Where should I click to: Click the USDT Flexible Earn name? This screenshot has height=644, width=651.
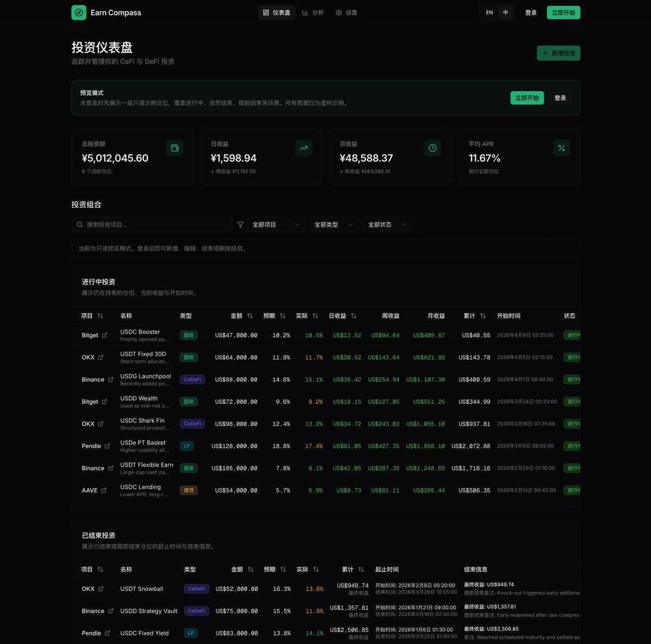[147, 465]
